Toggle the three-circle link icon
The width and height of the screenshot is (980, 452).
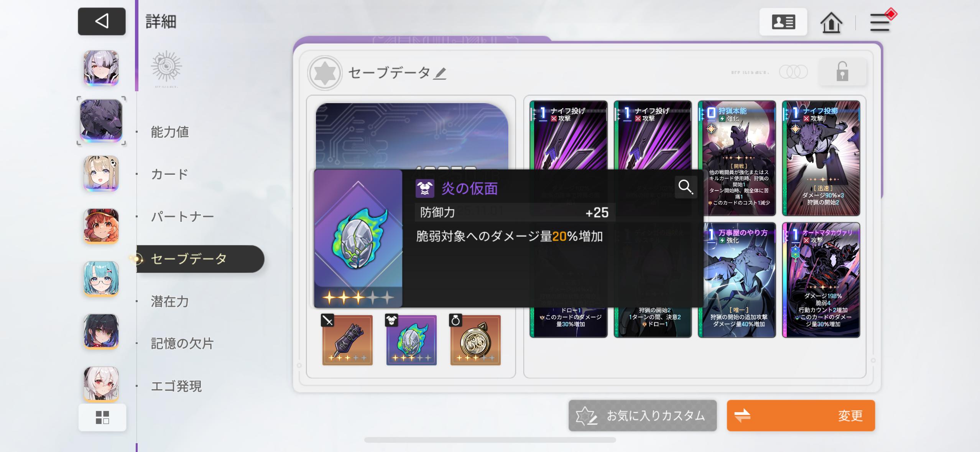pos(793,72)
